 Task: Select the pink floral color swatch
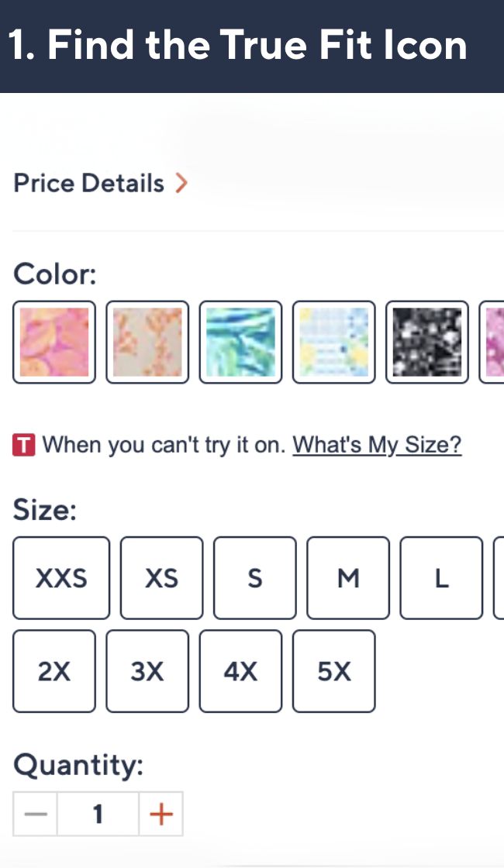click(x=54, y=342)
